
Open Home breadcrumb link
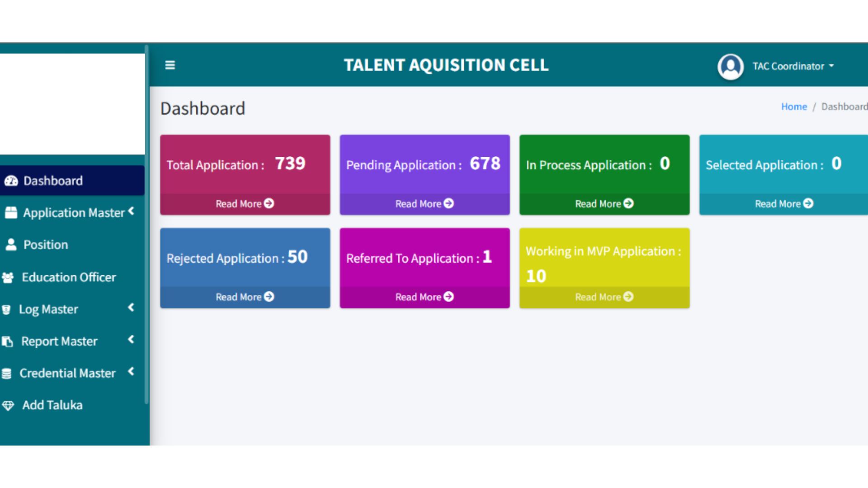click(794, 107)
